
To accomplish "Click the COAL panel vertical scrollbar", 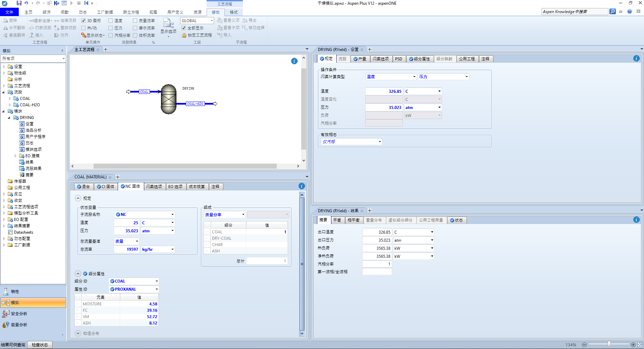I will point(302,264).
